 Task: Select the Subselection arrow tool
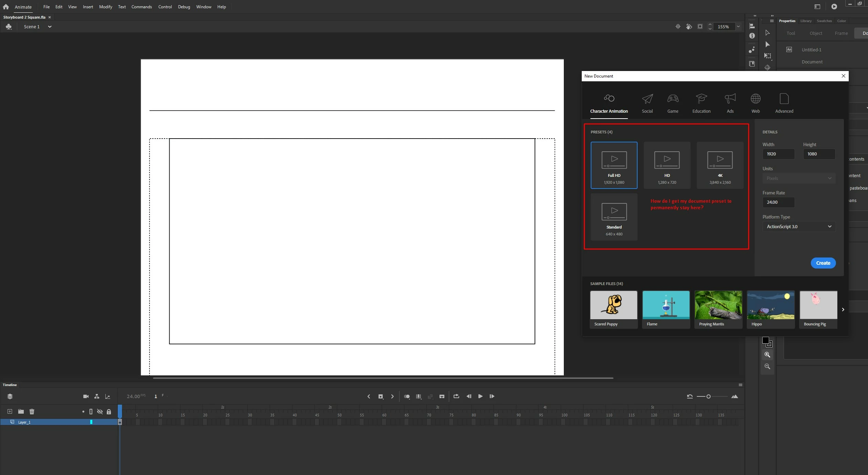coord(767,44)
